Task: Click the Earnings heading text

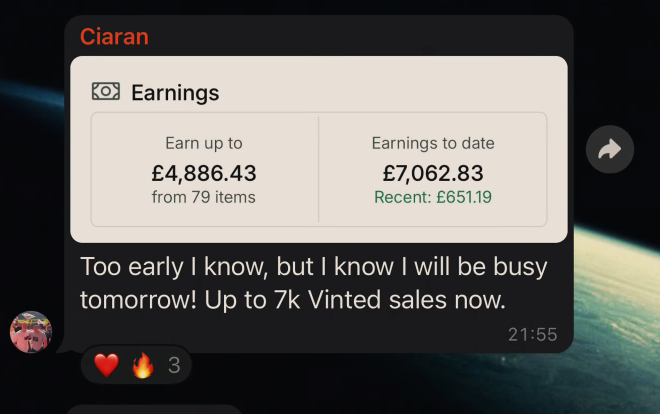Action: [x=175, y=93]
